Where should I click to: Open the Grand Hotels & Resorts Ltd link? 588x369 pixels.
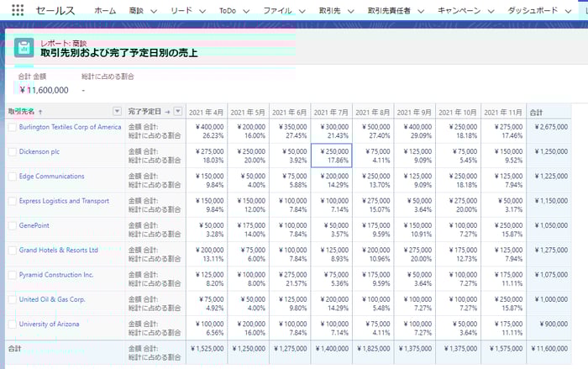point(59,250)
